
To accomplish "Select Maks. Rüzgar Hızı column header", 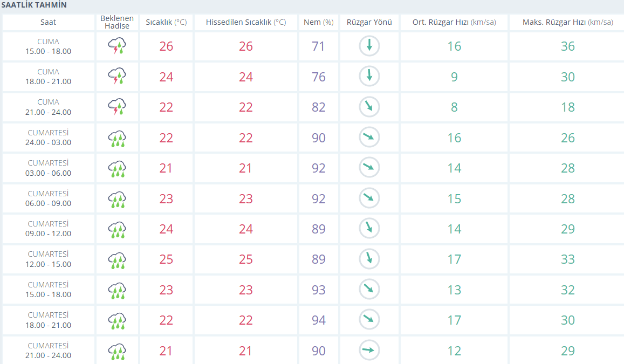I will pos(568,22).
